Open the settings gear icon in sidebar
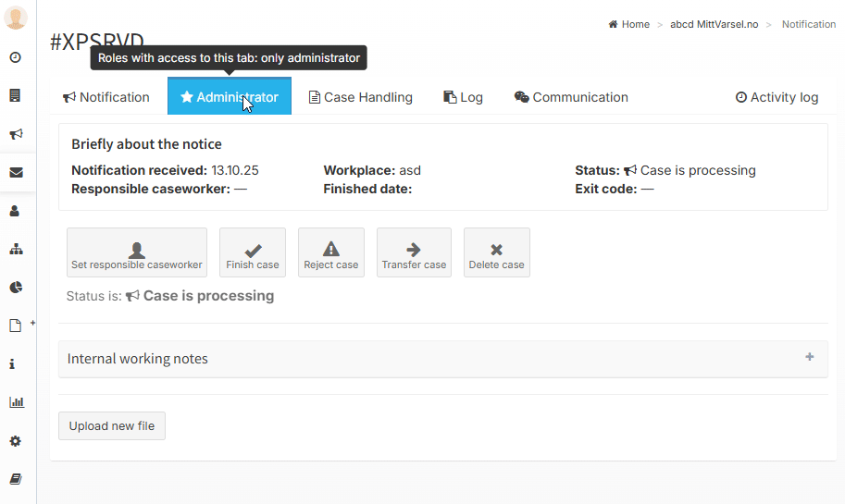This screenshot has height=504, width=845. (x=16, y=441)
